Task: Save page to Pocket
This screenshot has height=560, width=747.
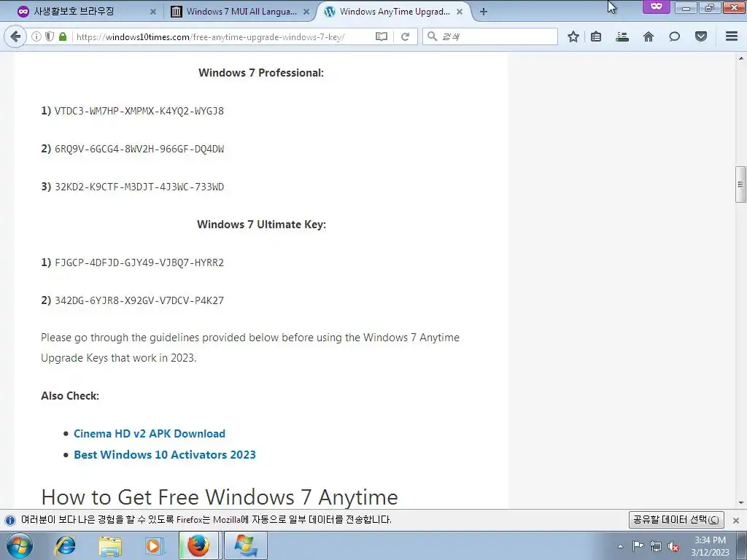Action: coord(701,36)
